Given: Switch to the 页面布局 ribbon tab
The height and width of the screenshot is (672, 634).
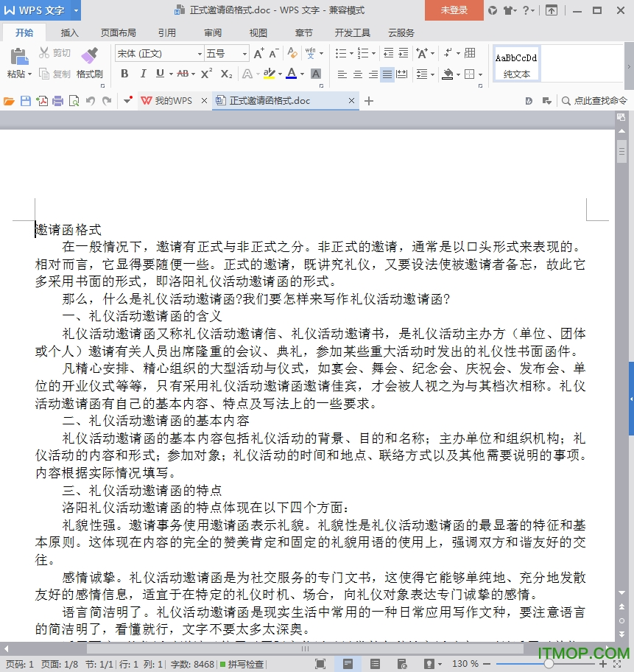Looking at the screenshot, I should click(x=118, y=33).
